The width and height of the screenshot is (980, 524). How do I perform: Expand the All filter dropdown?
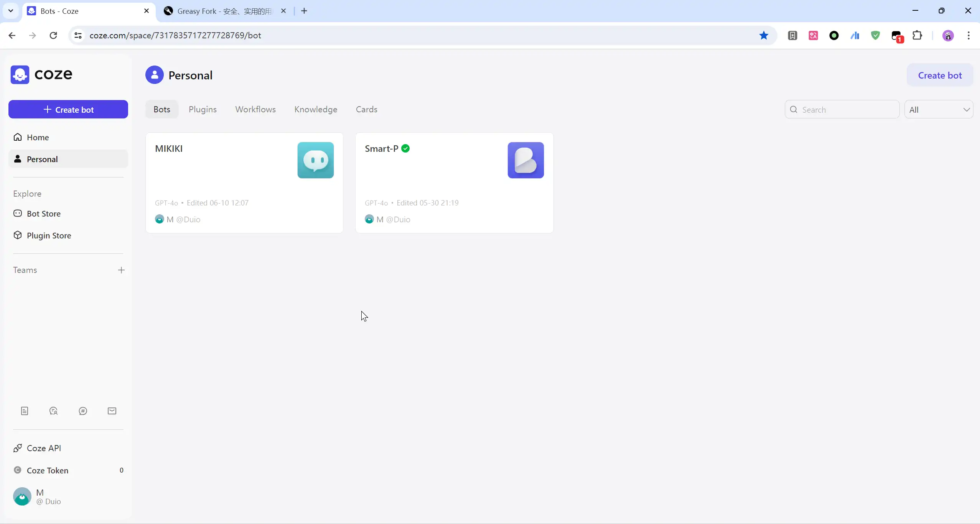point(938,110)
